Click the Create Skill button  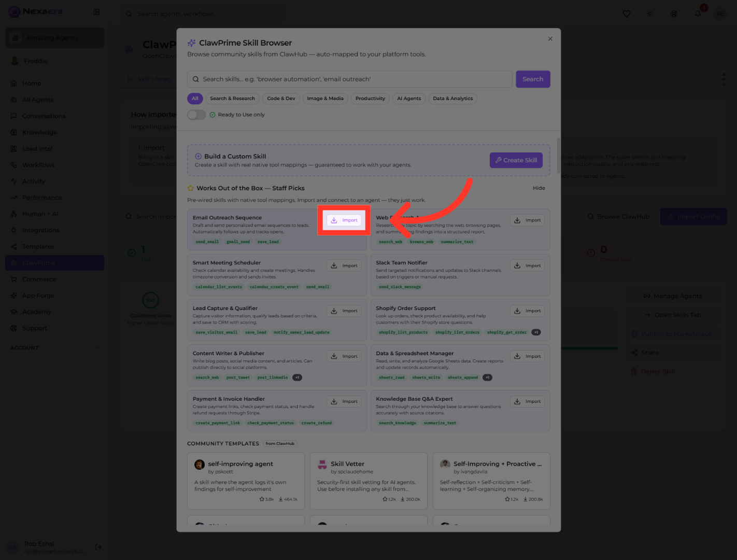tap(516, 160)
